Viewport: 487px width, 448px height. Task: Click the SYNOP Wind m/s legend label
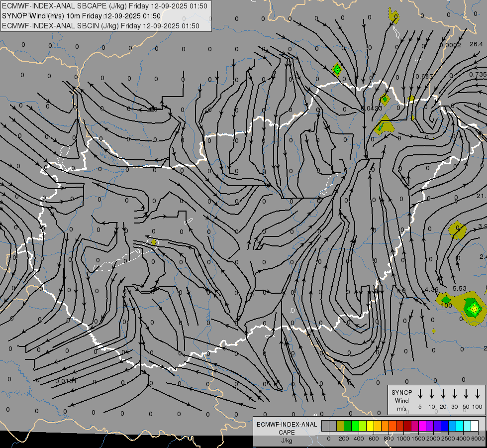pyautogui.click(x=401, y=400)
